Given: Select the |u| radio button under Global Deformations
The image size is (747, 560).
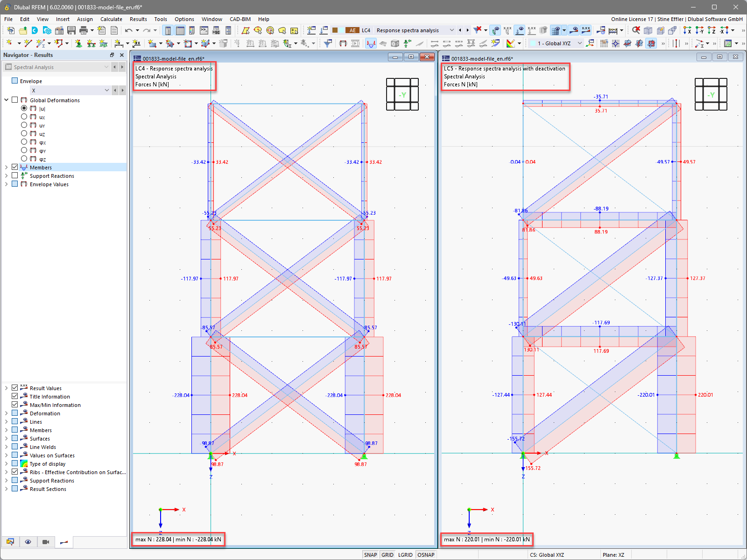Looking at the screenshot, I should 24,108.
